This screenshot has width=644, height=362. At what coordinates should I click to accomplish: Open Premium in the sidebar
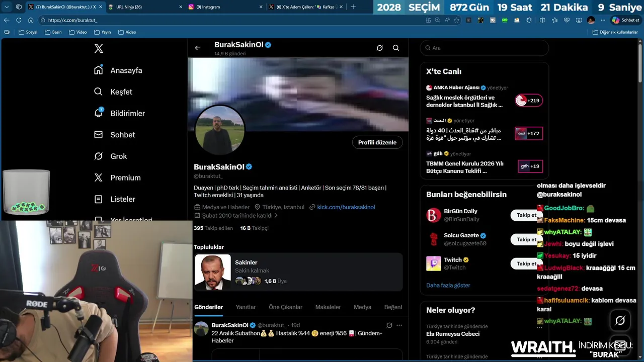[118, 177]
